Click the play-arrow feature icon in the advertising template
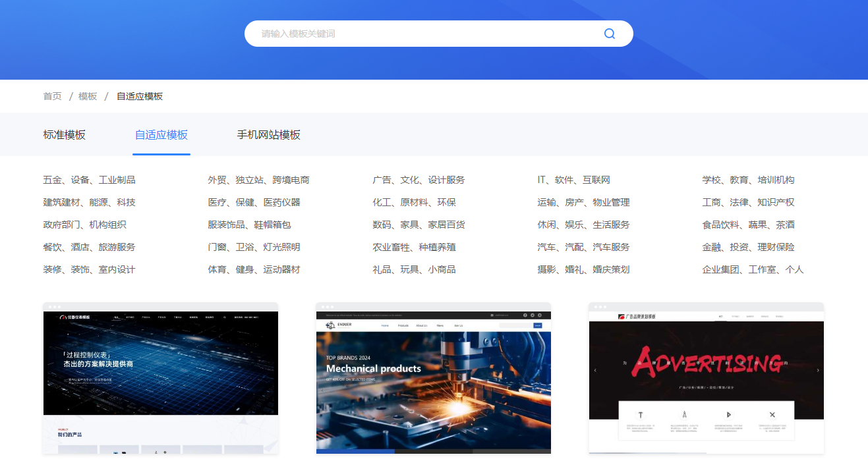This screenshot has width=868, height=461. pyautogui.click(x=730, y=414)
